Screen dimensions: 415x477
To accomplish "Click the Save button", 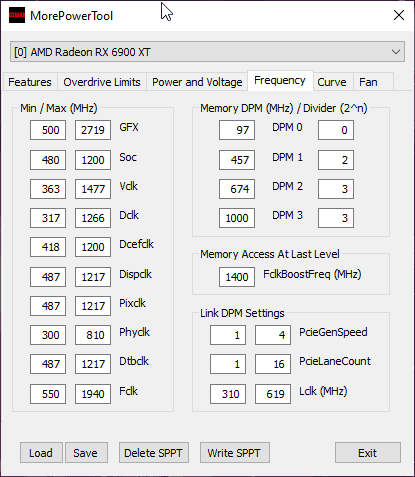I will (x=86, y=453).
